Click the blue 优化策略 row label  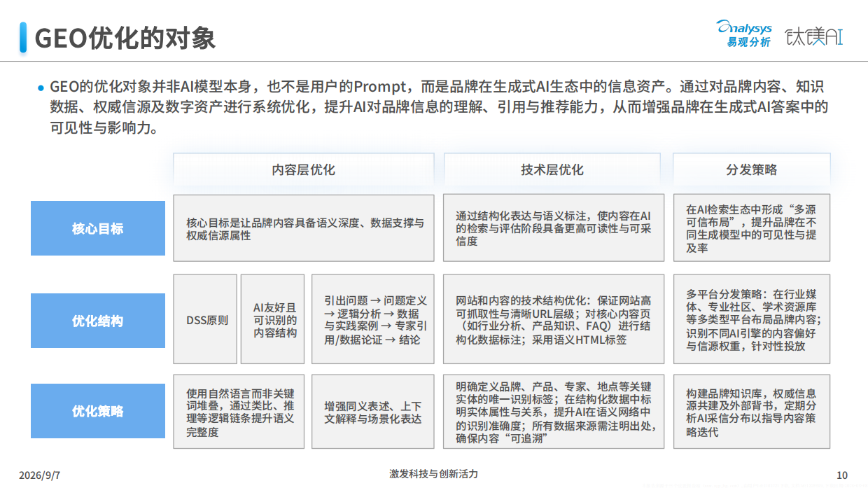(x=98, y=411)
